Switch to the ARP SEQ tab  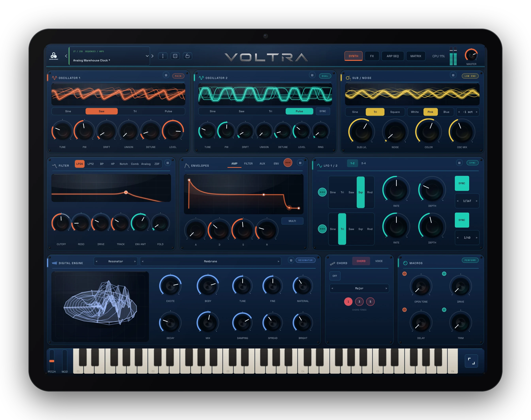[x=393, y=56]
